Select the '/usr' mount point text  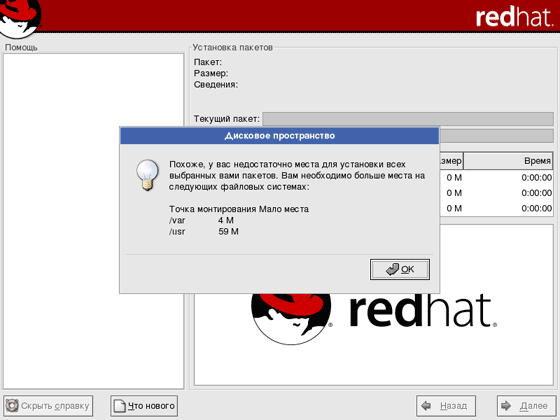177,232
